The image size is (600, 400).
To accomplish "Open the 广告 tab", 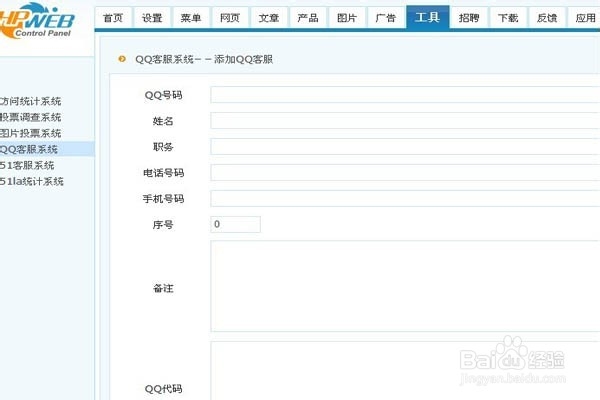I will 386,18.
